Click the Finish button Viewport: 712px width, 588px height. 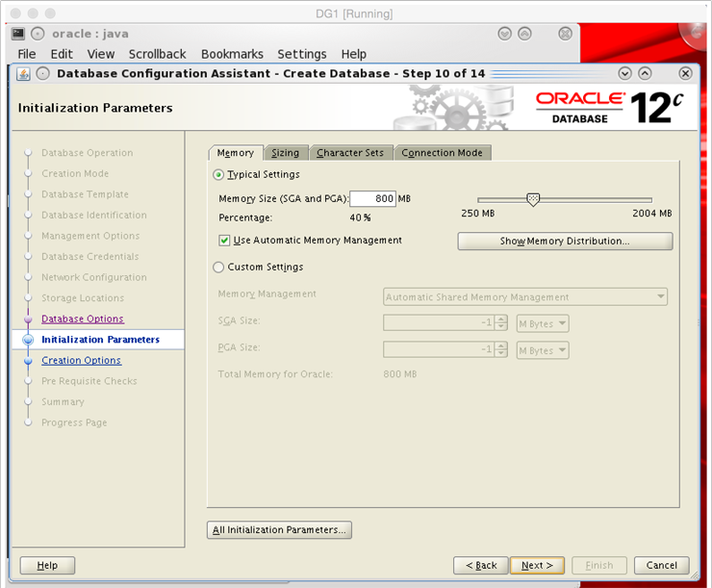599,565
